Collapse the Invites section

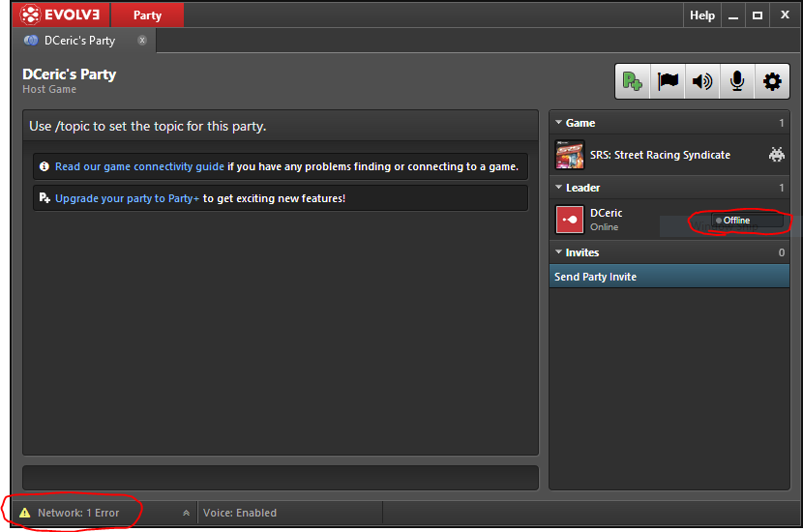559,251
